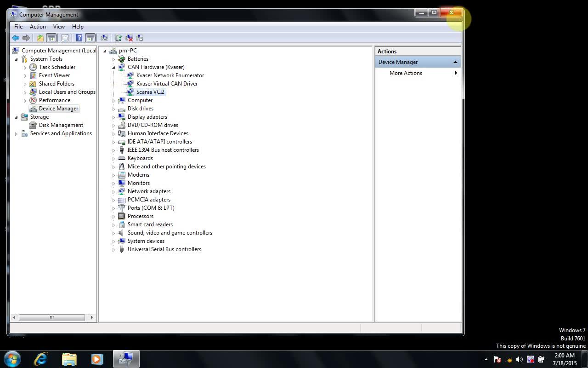Click the Universal Serial Bus controllers icon
Image resolution: width=588 pixels, height=368 pixels.
(122, 249)
